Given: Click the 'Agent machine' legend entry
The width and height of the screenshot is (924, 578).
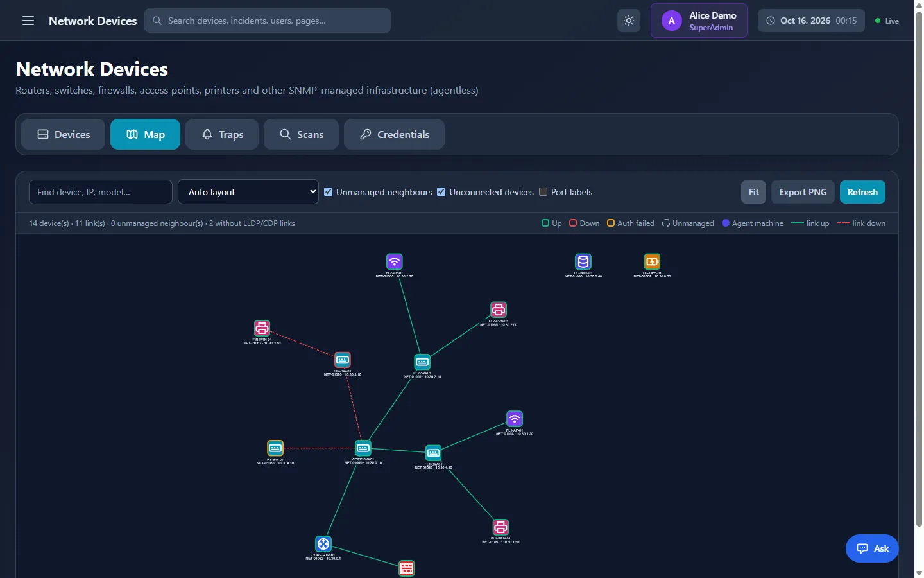Looking at the screenshot, I should click(753, 223).
